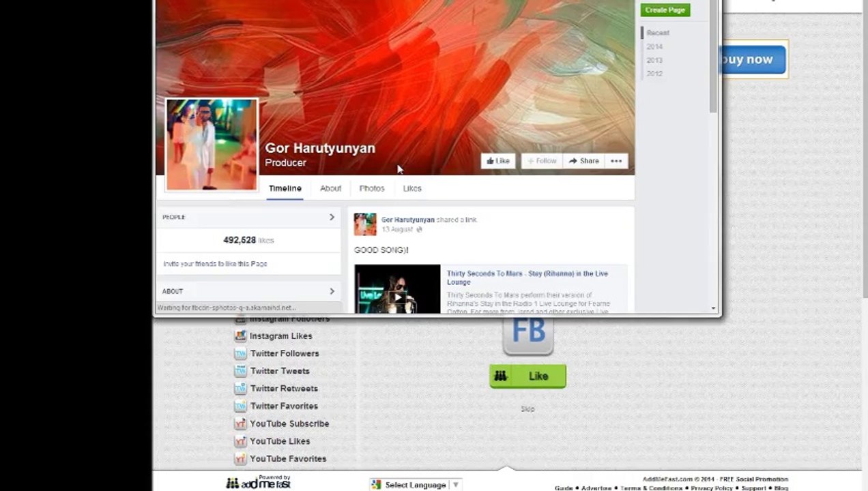The height and width of the screenshot is (491, 868).
Task: Click the AddMeFast logo in footer
Action: click(259, 483)
